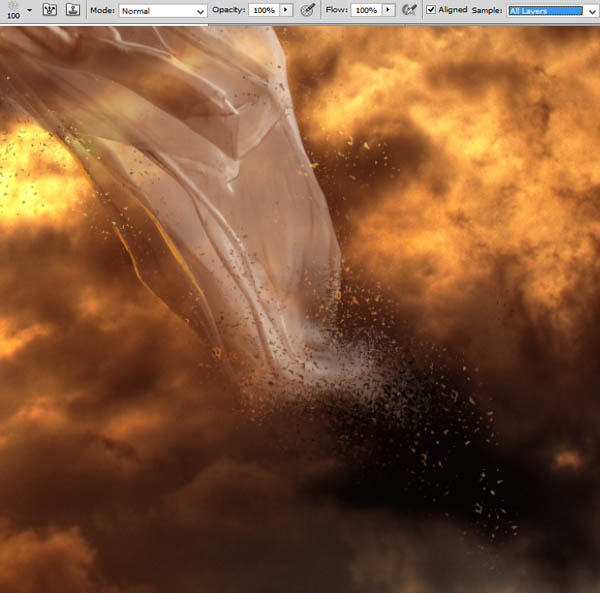
Task: Click the Sample label
Action: pos(487,10)
